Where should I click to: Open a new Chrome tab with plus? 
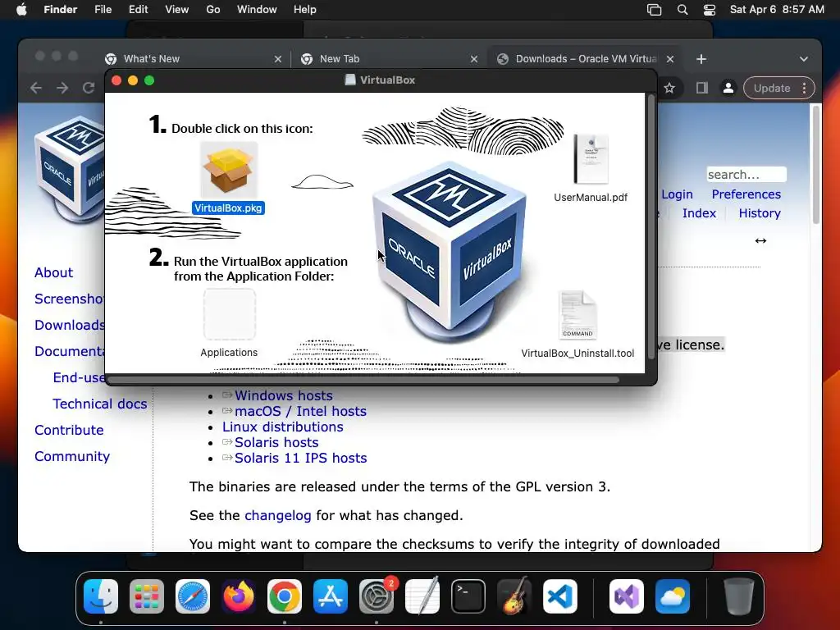[701, 59]
